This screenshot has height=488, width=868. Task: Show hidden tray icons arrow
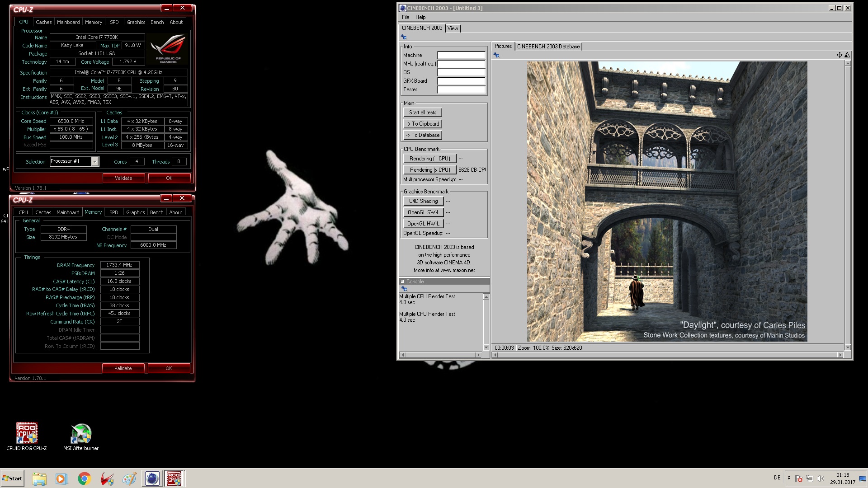click(789, 478)
